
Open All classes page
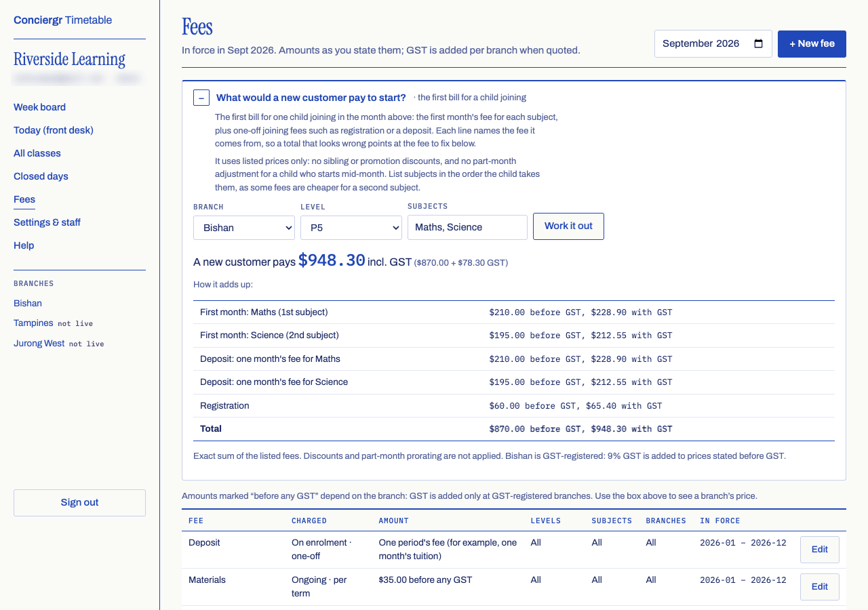coord(37,153)
